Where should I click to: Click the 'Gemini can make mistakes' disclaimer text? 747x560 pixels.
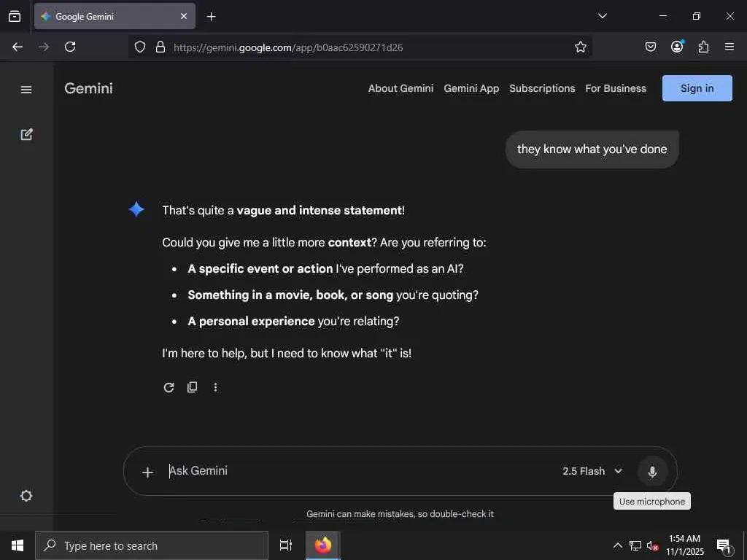tap(400, 514)
